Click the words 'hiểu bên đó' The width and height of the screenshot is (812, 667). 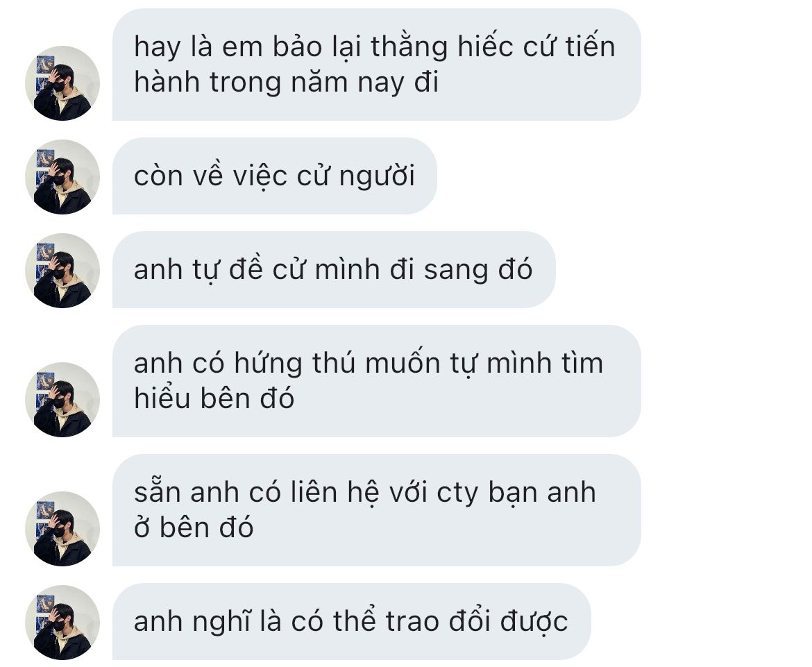[214, 399]
